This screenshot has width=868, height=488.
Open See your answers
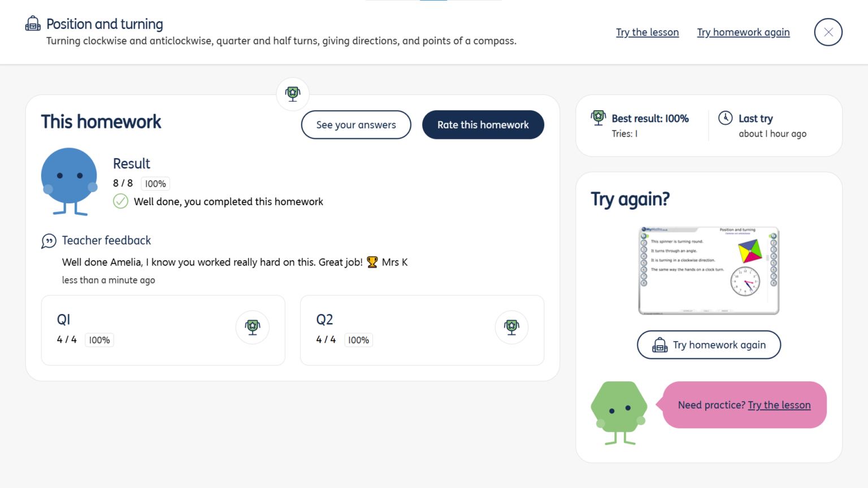point(356,125)
